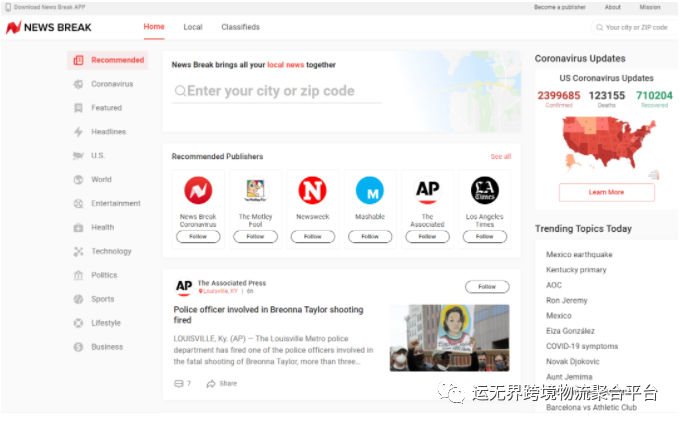Click the Sports ball icon
Screen dimensions: 680x423
point(78,299)
